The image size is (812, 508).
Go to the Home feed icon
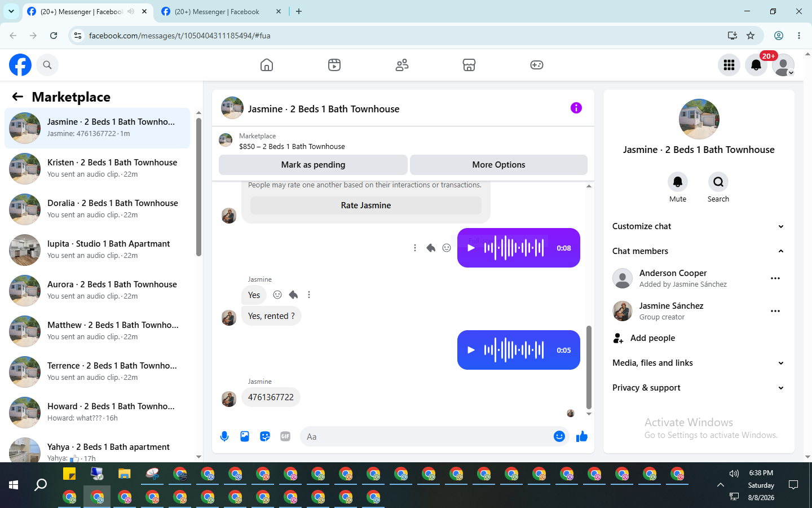(x=267, y=65)
